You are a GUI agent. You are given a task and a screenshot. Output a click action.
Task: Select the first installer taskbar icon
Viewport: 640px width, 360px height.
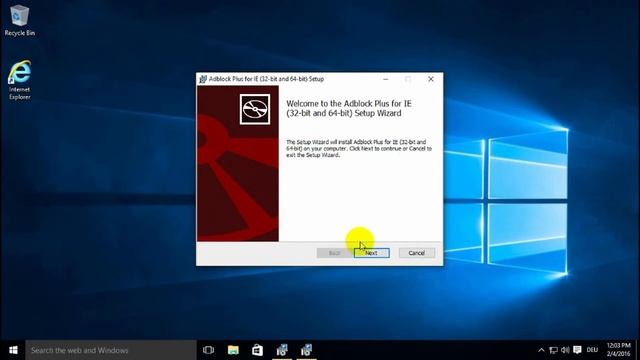pos(282,350)
